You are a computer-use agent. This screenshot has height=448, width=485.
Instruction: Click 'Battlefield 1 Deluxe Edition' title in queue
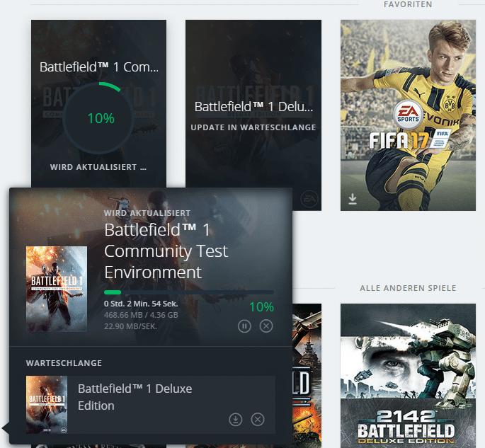pos(135,397)
